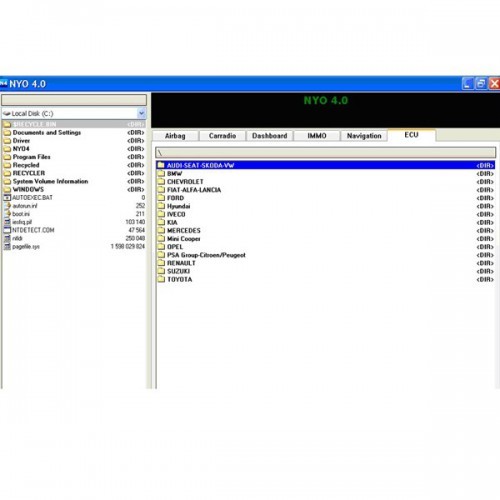Viewport: 500px width, 500px height.
Task: Open the NYO4 folder in Local Disk
Action: coord(74,149)
